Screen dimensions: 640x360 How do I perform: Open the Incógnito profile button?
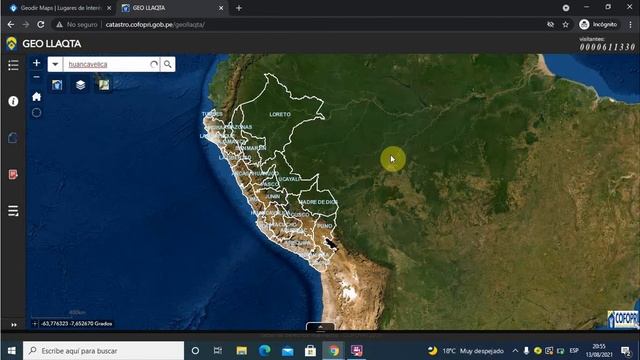[599, 24]
